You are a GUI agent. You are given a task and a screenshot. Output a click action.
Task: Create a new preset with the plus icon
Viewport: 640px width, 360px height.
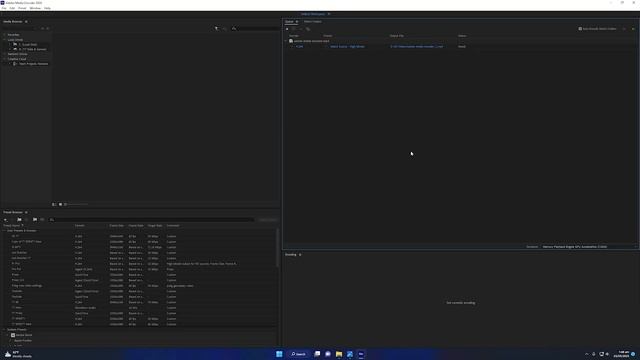coord(5,220)
